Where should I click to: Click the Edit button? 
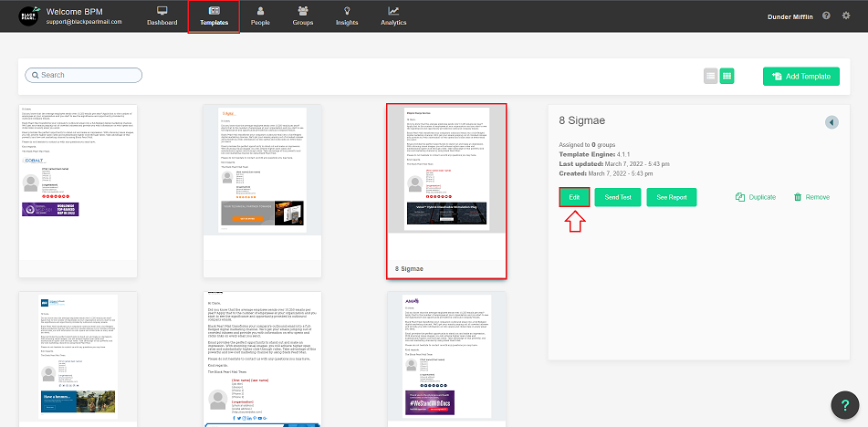pos(573,197)
